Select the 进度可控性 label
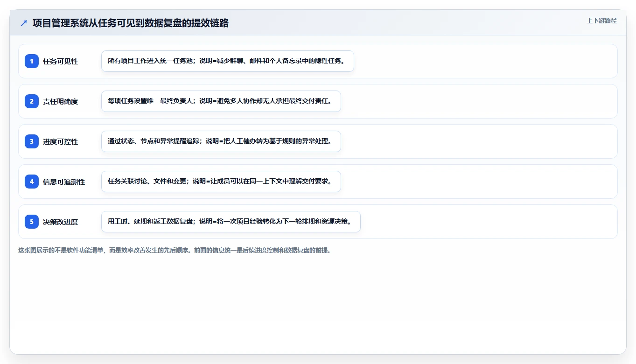 (60, 141)
